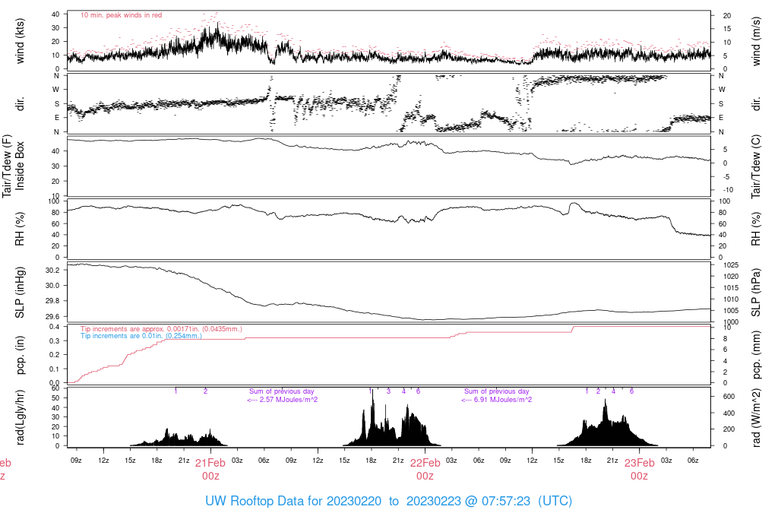Select the red "Tip increments are approx. 0.00171in." note
The width and height of the screenshot is (778, 532).
coord(161,329)
